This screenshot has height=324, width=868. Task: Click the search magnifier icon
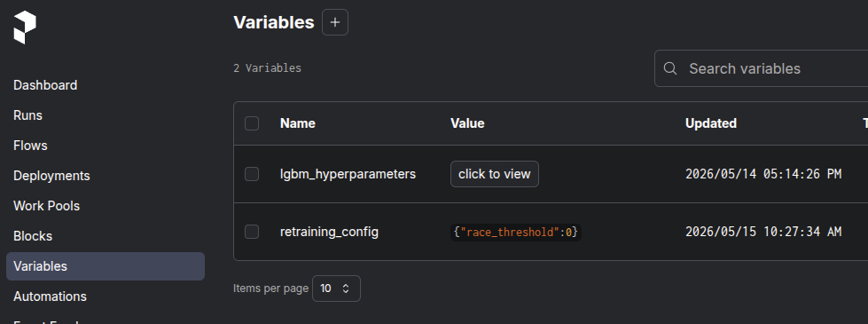(669, 68)
